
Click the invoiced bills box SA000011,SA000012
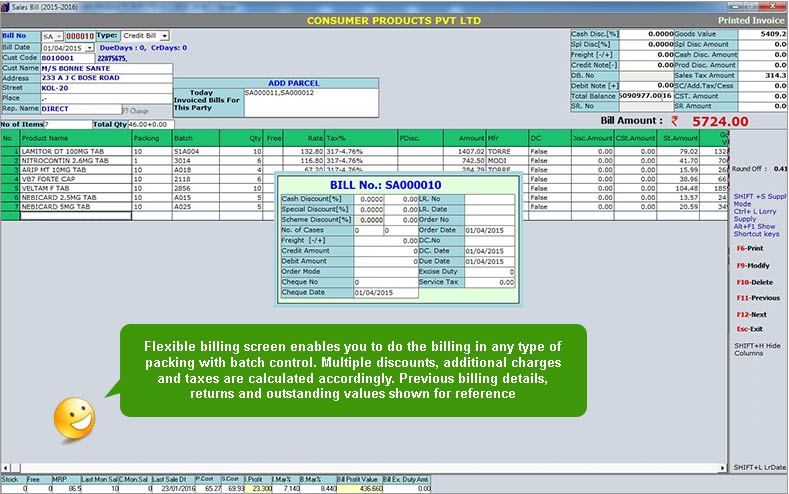click(310, 103)
